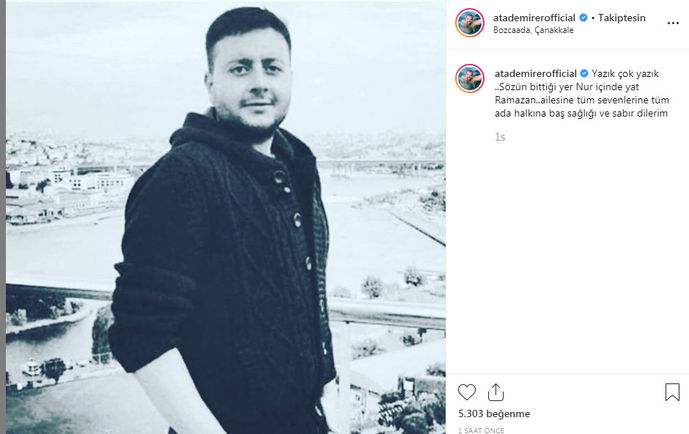Viewport: 689px width, 434px height.
Task: Click the 1s time label under the caption
Action: (500, 137)
